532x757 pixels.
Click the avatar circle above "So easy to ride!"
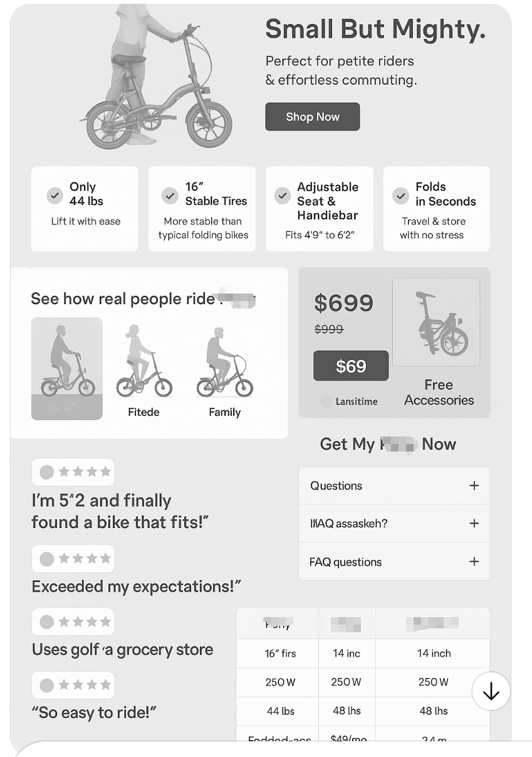47,686
